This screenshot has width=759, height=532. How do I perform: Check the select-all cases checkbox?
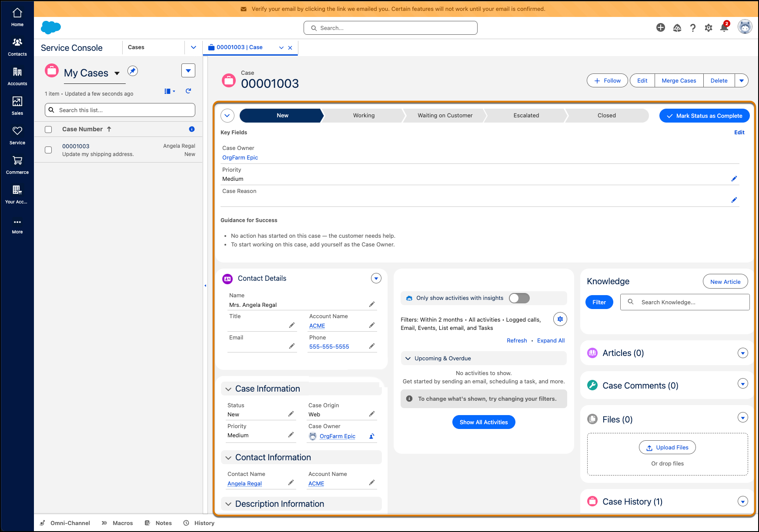[48, 130]
